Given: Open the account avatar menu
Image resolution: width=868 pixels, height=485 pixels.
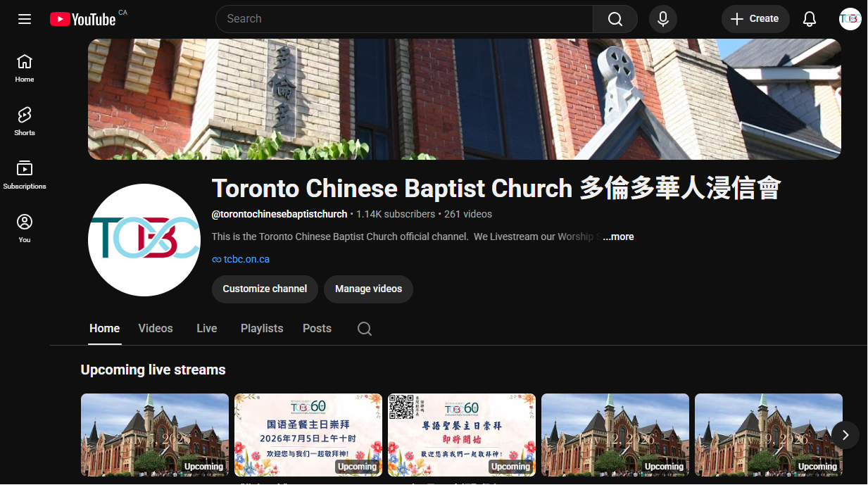Looking at the screenshot, I should [850, 19].
